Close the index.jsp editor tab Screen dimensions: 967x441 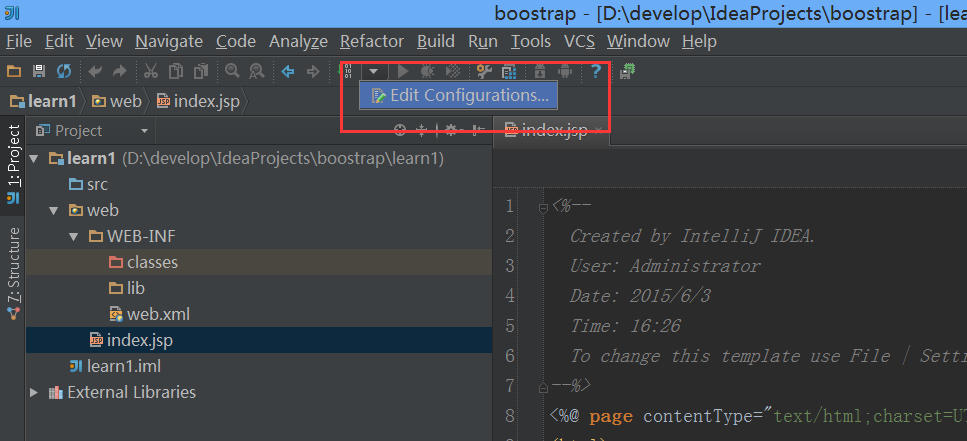(598, 131)
